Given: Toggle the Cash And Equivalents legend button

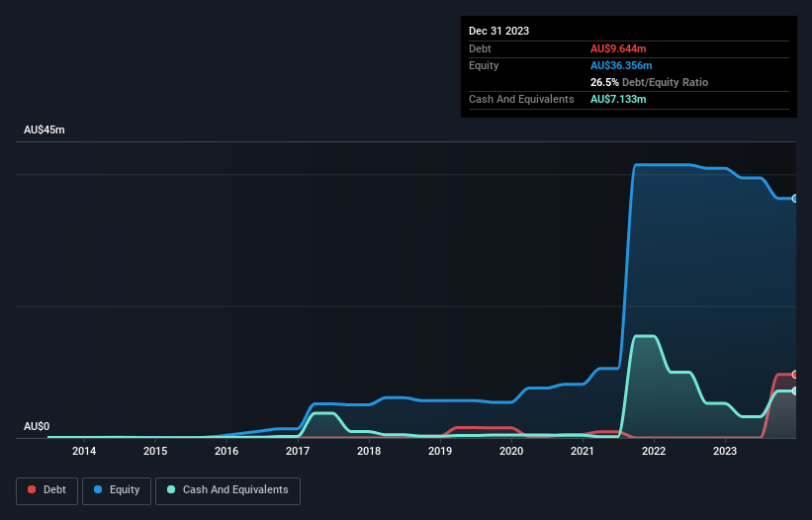Looking at the screenshot, I should click(227, 490).
